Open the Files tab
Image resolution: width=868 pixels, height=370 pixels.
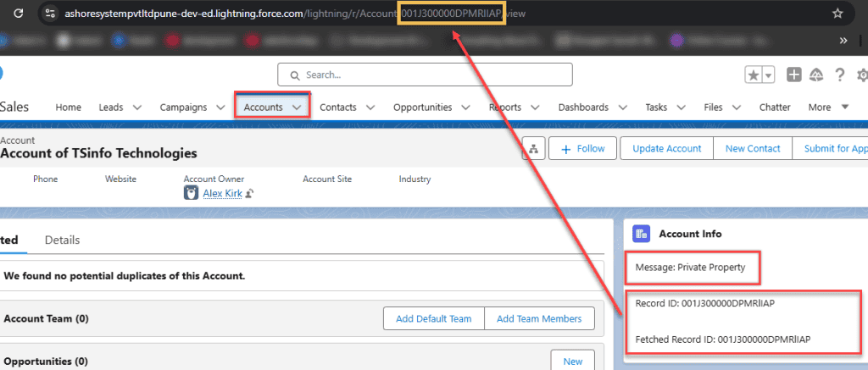click(x=713, y=108)
